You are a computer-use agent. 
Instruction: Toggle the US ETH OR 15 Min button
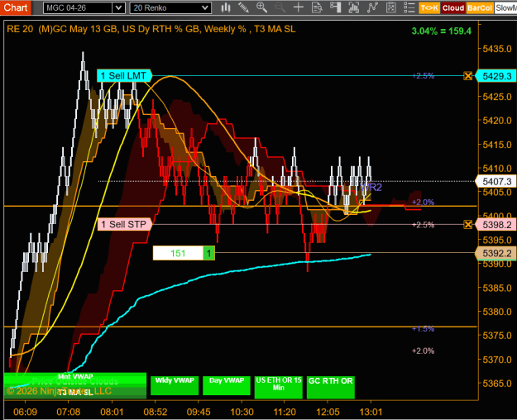click(x=279, y=387)
